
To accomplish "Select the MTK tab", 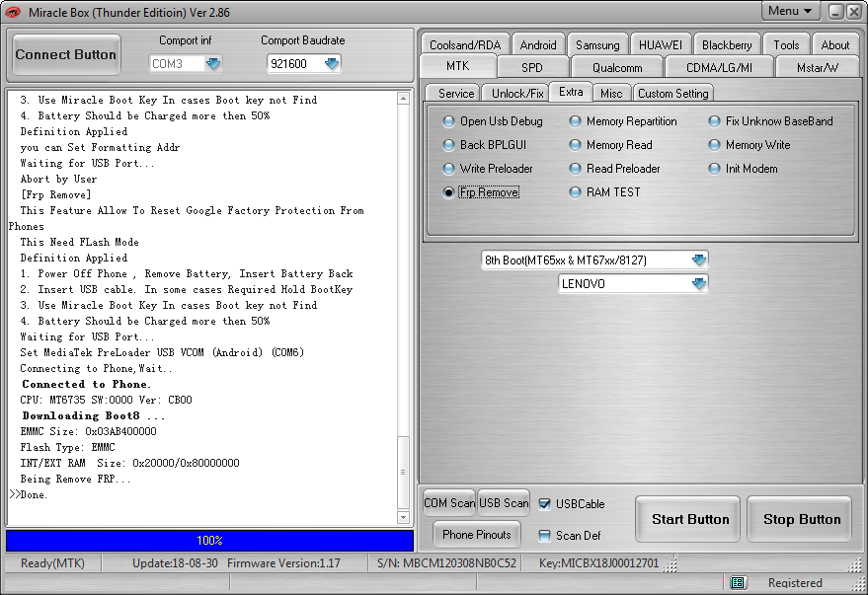I will click(458, 66).
